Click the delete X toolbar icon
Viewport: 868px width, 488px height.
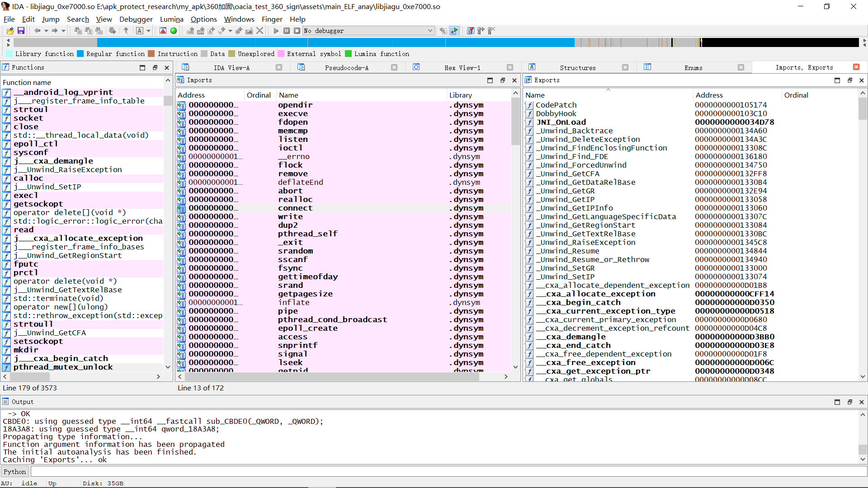coord(260,31)
